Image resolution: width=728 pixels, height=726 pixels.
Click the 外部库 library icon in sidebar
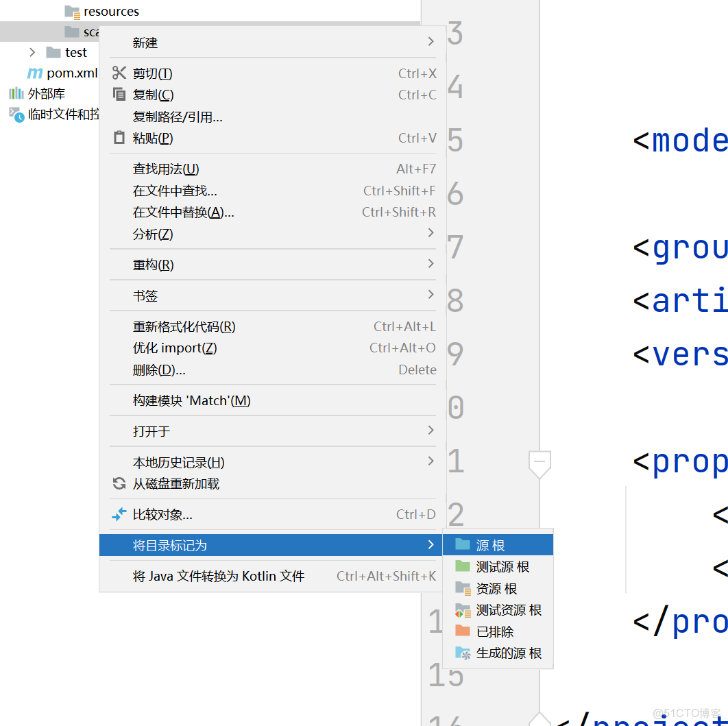coord(15,93)
